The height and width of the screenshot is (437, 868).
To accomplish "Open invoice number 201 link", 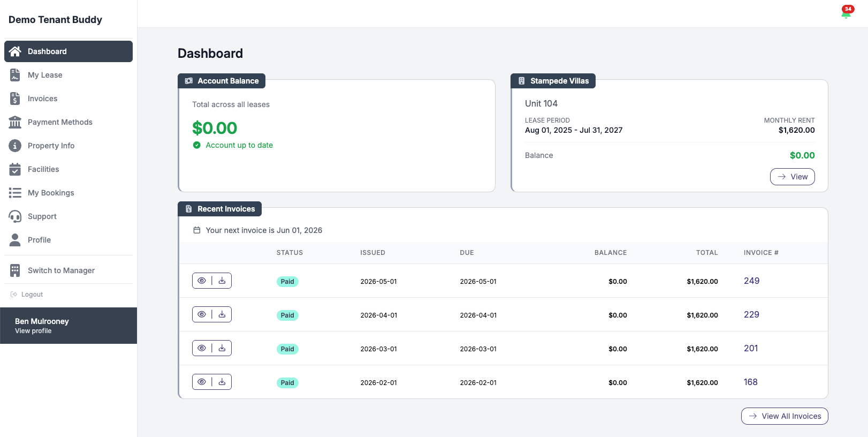I will [x=751, y=348].
